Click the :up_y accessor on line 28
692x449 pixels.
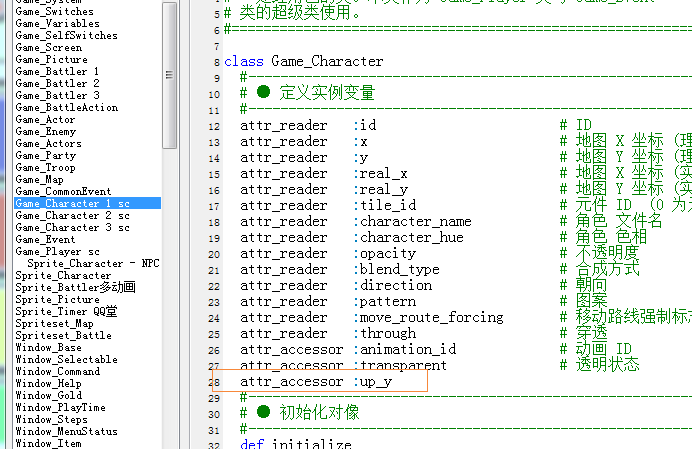(x=372, y=381)
